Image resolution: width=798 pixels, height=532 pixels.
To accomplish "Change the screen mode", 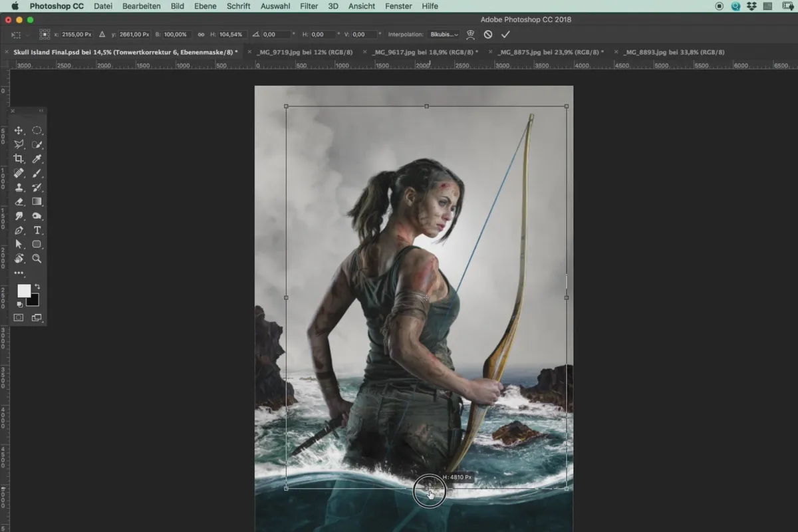I will click(37, 318).
